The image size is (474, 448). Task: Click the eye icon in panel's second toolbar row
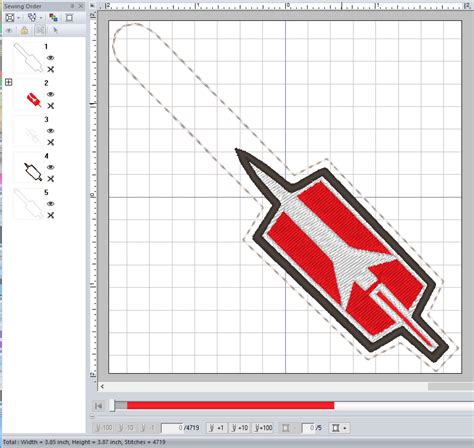click(9, 31)
